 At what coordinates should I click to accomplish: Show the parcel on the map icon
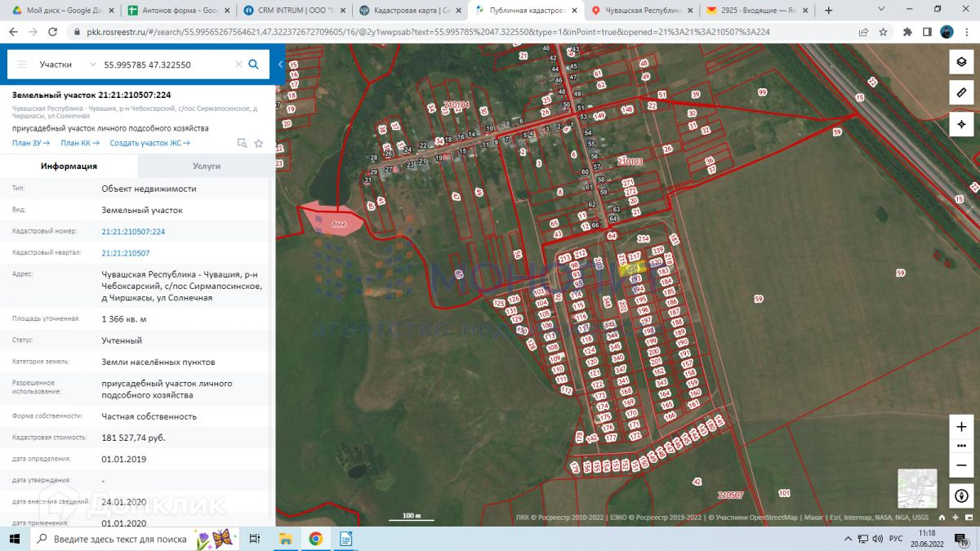pos(242,143)
